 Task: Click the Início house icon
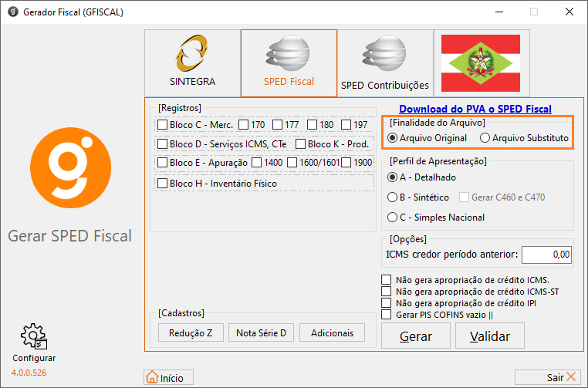152,377
